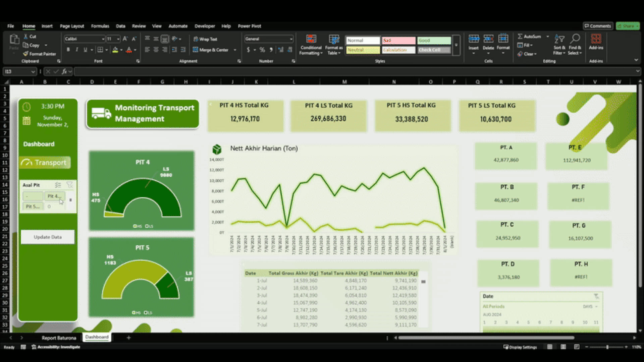Image resolution: width=644 pixels, height=362 pixels.
Task: Expand the Name Box dropdown
Action: click(x=33, y=71)
